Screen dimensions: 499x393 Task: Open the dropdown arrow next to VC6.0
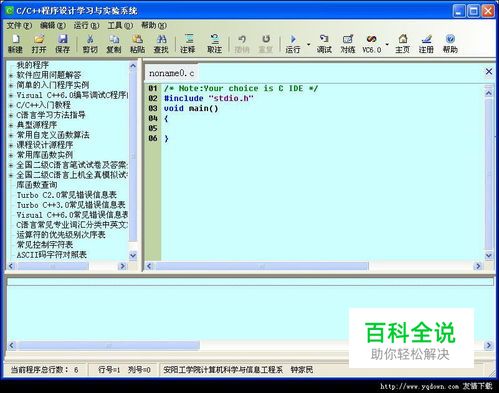pos(387,44)
